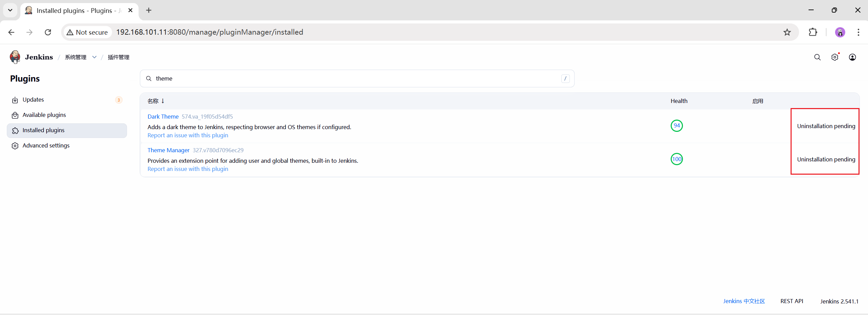This screenshot has width=868, height=315.
Task: Report an issue for Dark Theme
Action: [188, 135]
